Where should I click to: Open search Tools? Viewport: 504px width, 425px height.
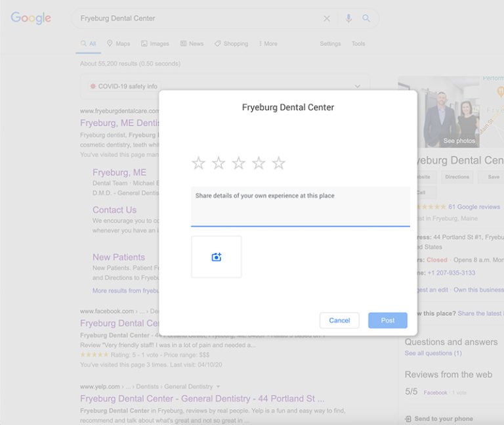tap(358, 43)
